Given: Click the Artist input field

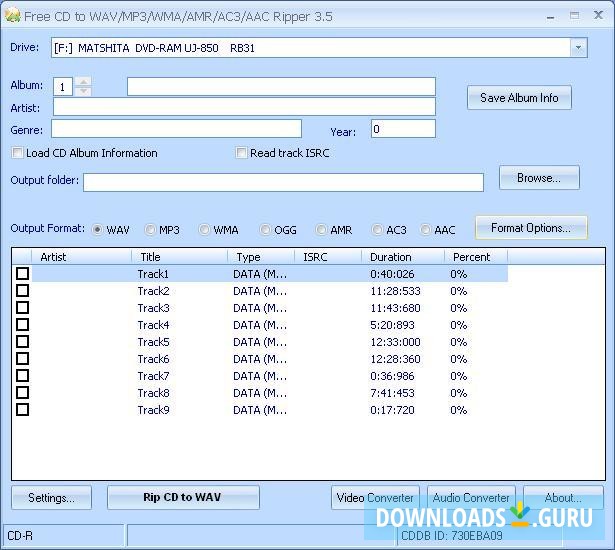Looking at the screenshot, I should click(x=244, y=107).
